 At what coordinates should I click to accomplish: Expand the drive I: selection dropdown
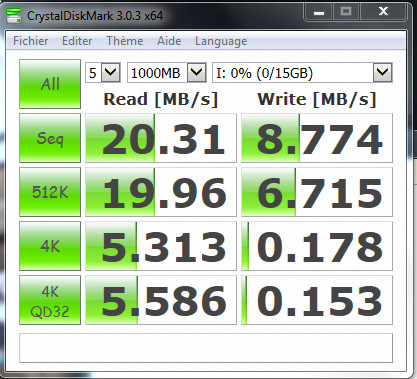click(x=382, y=72)
